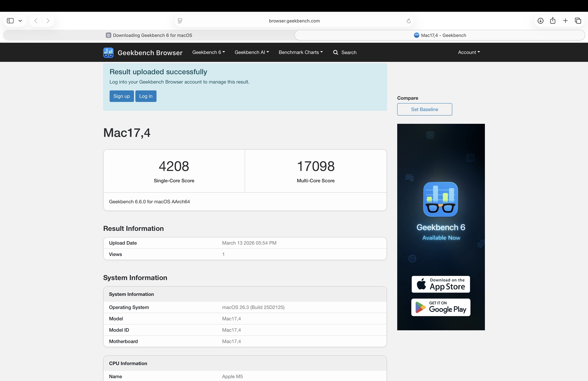Viewport: 588px width, 381px height.
Task: Click the browser.geekbench.com address field
Action: [294, 21]
